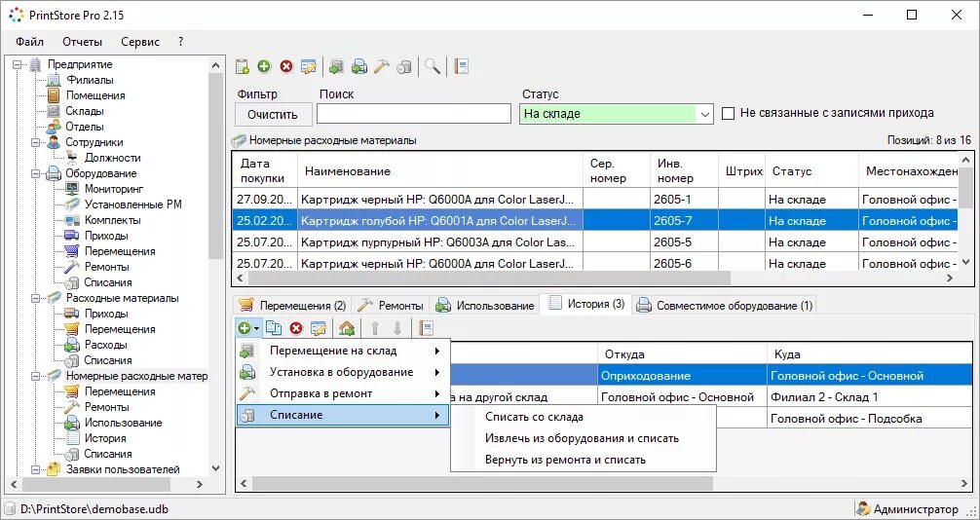Choose 'Установка в оборудование' menu item
The width and height of the screenshot is (980, 520).
pyautogui.click(x=343, y=373)
